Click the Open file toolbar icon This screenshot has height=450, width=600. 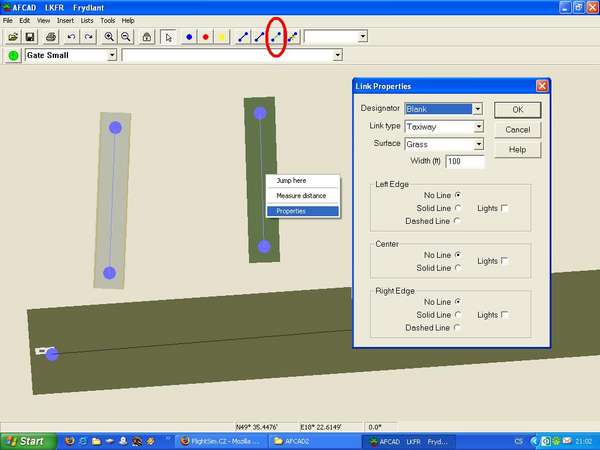point(13,37)
